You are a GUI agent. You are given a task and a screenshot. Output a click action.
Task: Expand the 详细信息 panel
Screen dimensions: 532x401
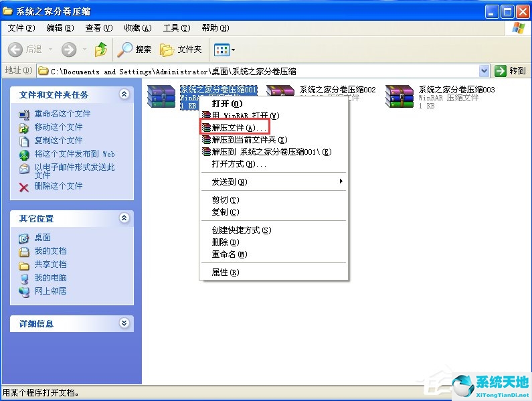pyautogui.click(x=124, y=323)
